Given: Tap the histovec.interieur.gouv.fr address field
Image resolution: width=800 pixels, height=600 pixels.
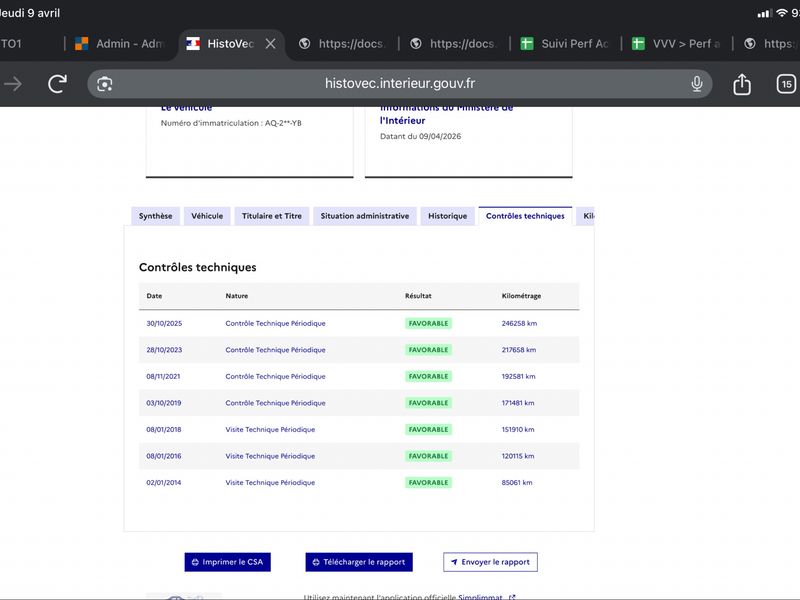Looking at the screenshot, I should 400,84.
